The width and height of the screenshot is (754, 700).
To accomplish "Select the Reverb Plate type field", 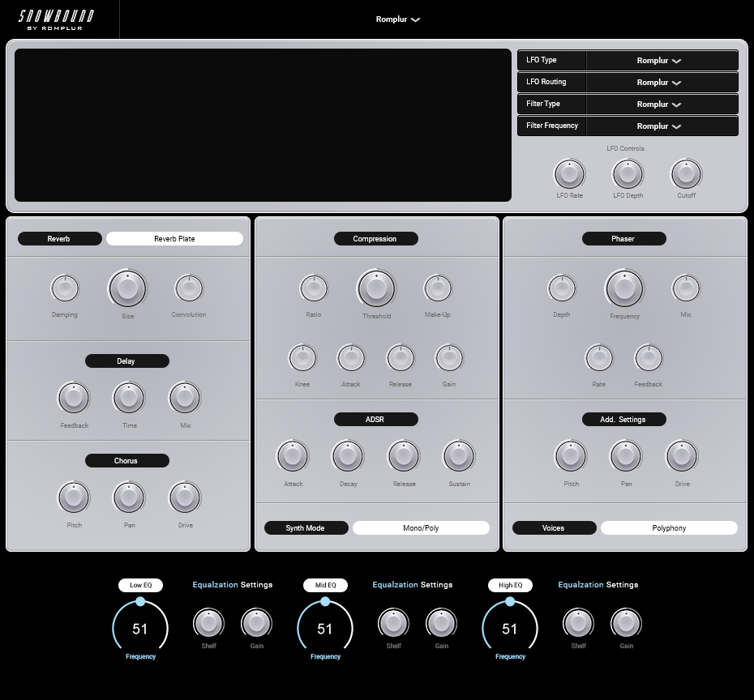I will [x=174, y=239].
